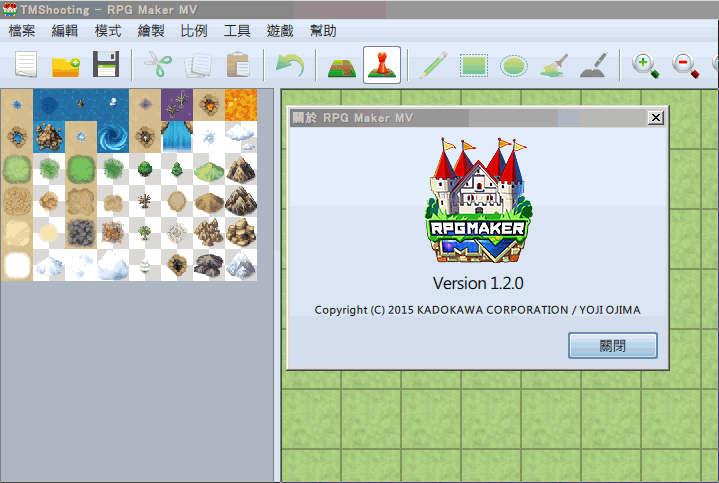This screenshot has width=719, height=483.
Task: Save project using floppy disk icon
Action: (106, 65)
